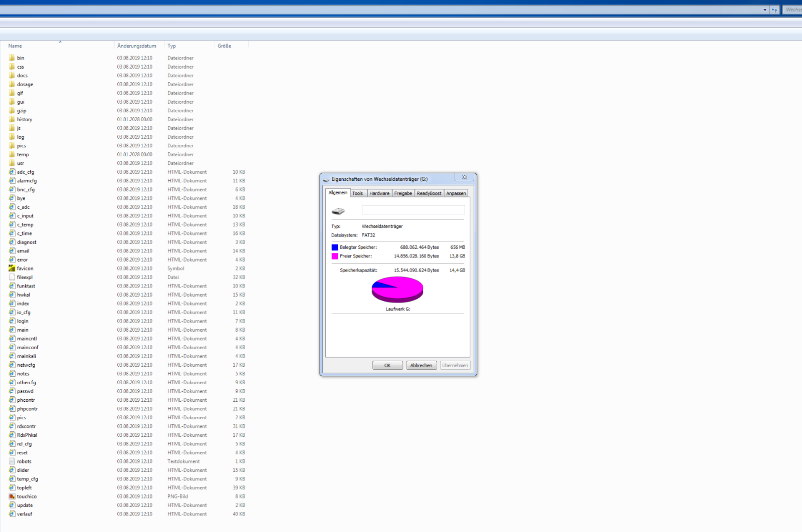Click the email HTML file icon
This screenshot has height=532, width=802.
tap(12, 250)
